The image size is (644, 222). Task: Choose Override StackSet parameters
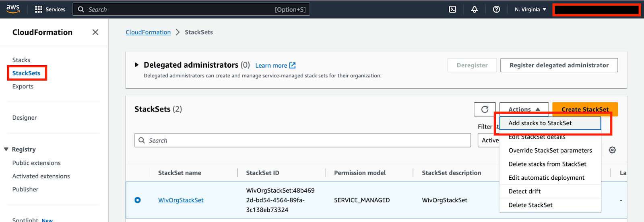pos(550,150)
